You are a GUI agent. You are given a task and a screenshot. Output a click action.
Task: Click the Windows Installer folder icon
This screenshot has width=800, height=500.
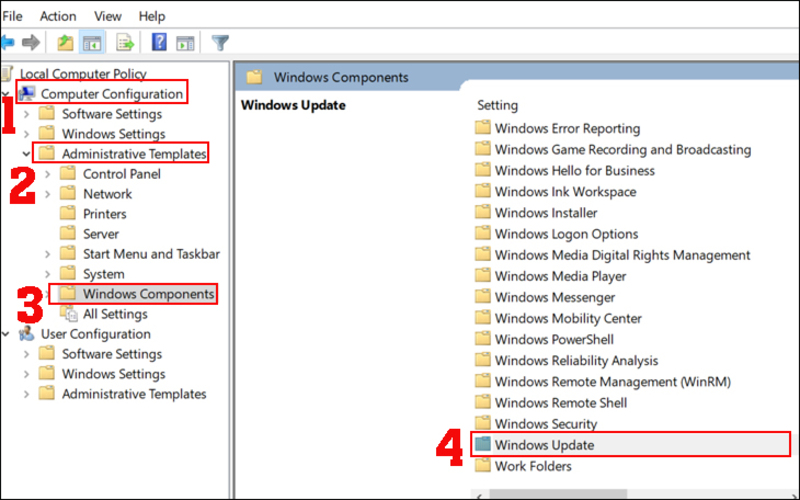(x=483, y=211)
